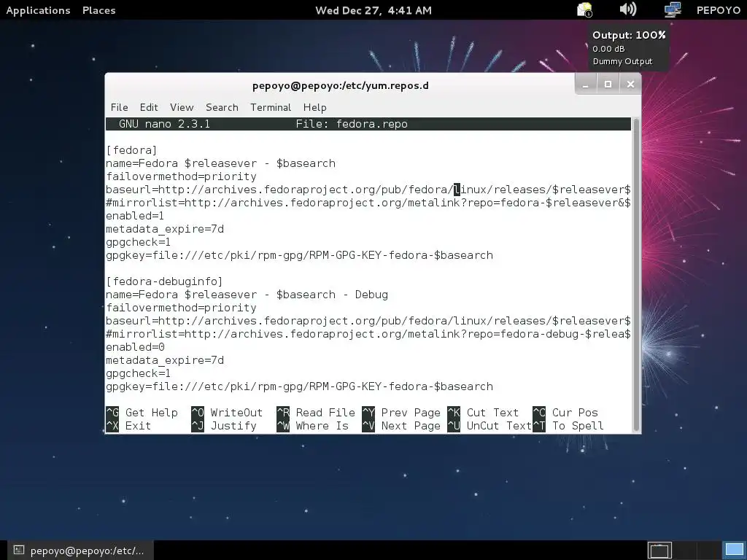747x560 pixels.
Task: Open the volume speaker icon
Action: click(x=628, y=9)
